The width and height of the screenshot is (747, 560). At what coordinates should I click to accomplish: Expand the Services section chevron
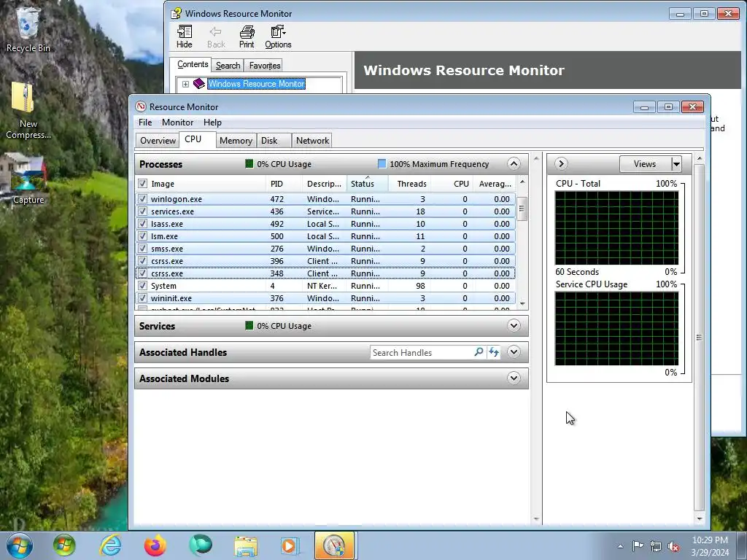coord(514,326)
